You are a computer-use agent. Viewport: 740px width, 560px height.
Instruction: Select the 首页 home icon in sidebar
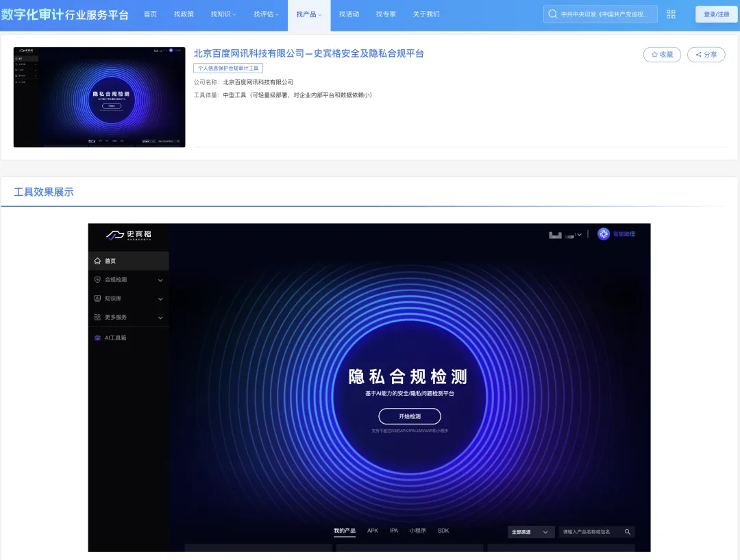[97, 261]
